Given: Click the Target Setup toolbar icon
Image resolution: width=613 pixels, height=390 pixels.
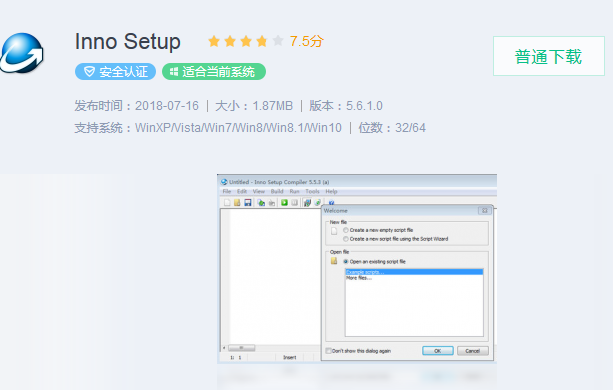Looking at the screenshot, I should click(307, 202).
